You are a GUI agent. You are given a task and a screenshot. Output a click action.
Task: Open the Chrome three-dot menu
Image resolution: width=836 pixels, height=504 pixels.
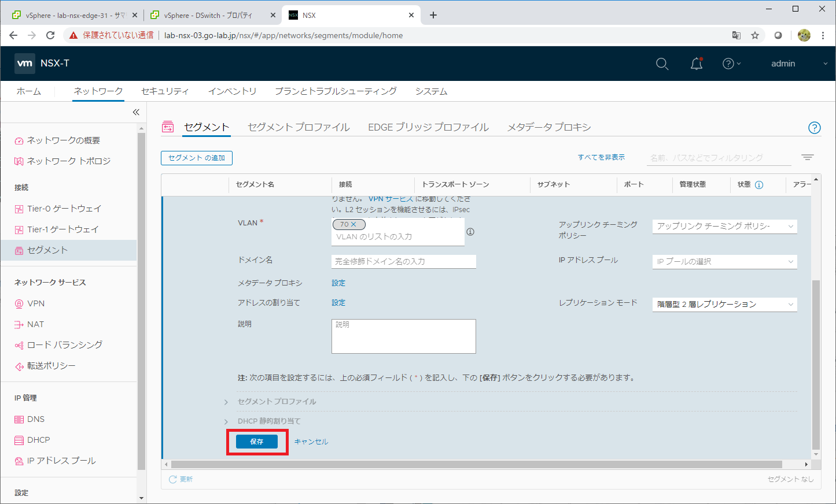(x=823, y=35)
